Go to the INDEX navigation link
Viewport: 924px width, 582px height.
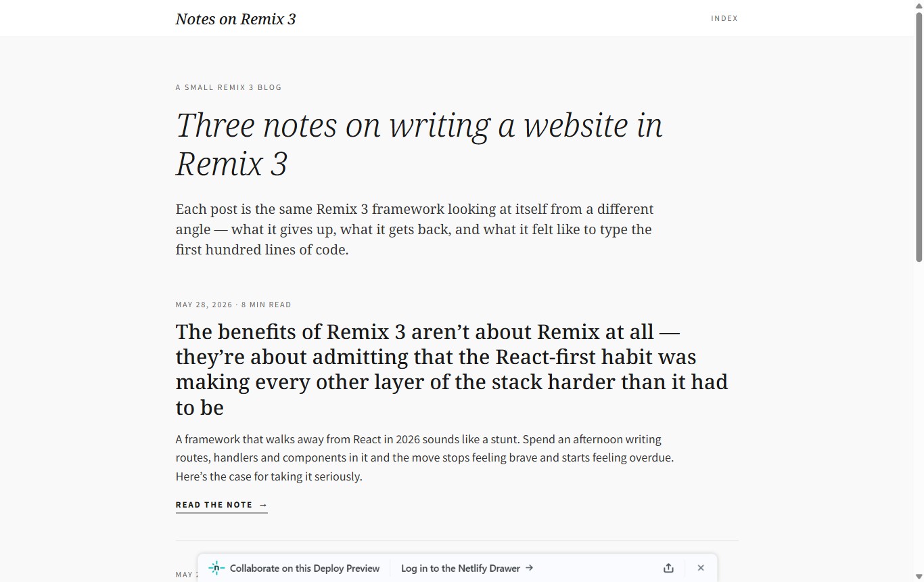click(x=724, y=18)
